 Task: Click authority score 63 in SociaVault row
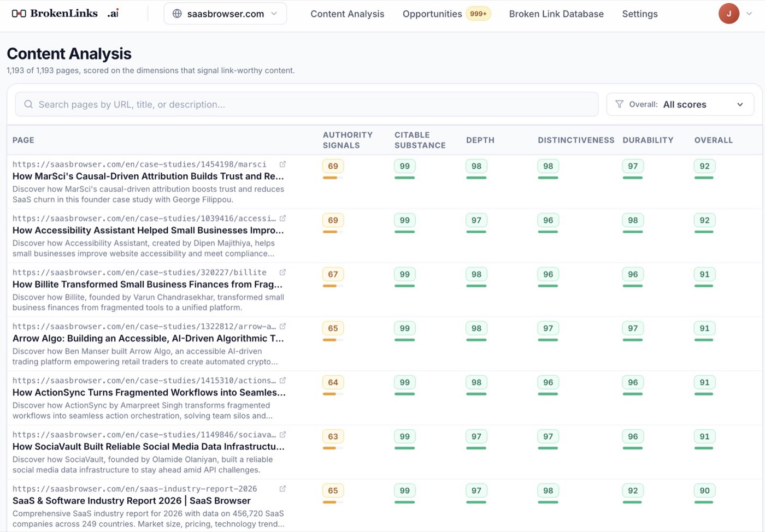point(333,436)
